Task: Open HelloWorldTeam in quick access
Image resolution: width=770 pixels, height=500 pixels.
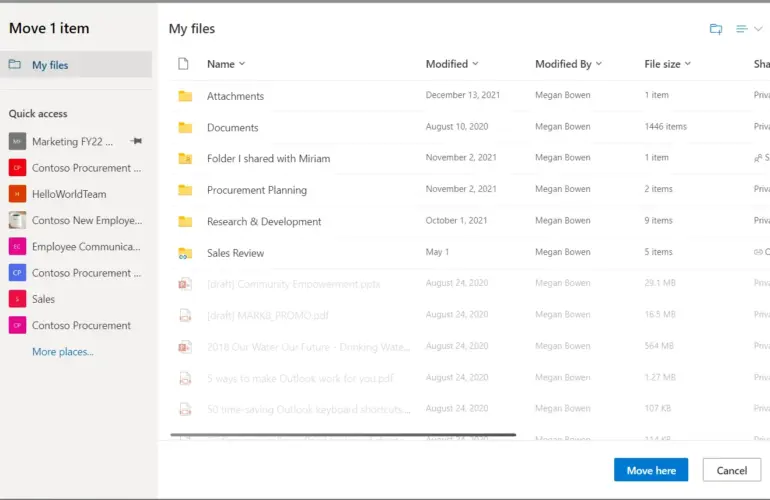Action: pos(69,194)
